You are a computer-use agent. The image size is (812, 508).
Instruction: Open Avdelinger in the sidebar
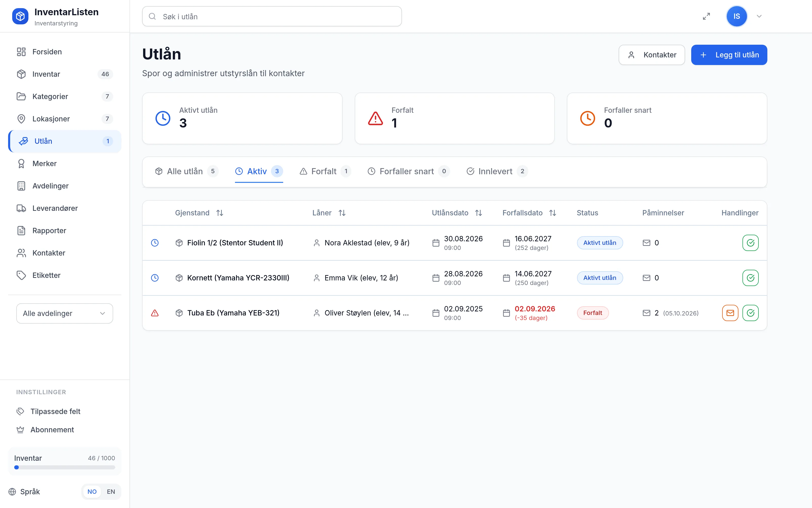tap(64, 186)
